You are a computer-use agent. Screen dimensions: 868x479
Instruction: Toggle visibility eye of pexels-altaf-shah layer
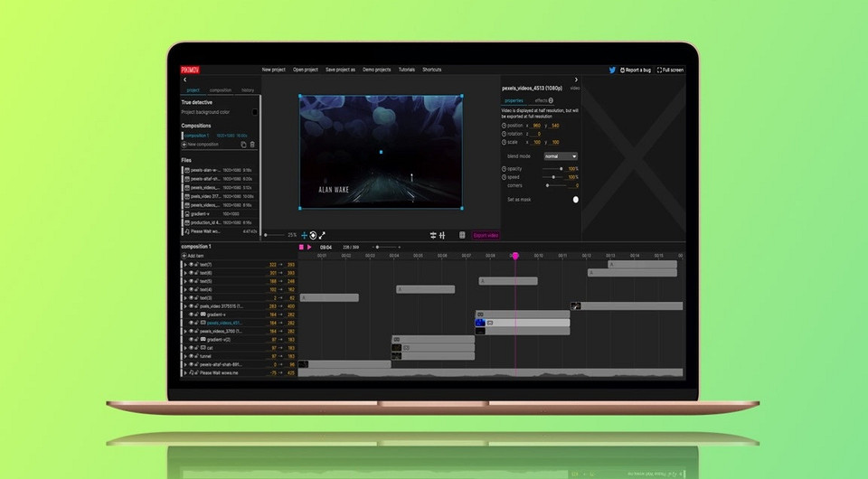192,364
